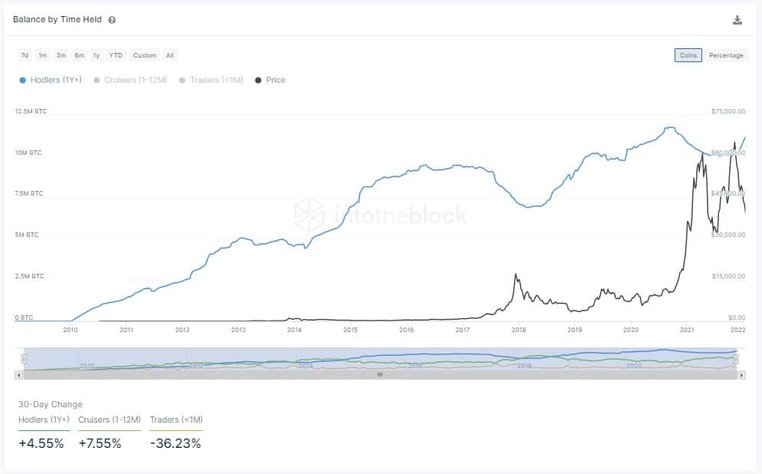The image size is (762, 474).
Task: Enable the Traders (<1M) series
Action: click(x=213, y=80)
